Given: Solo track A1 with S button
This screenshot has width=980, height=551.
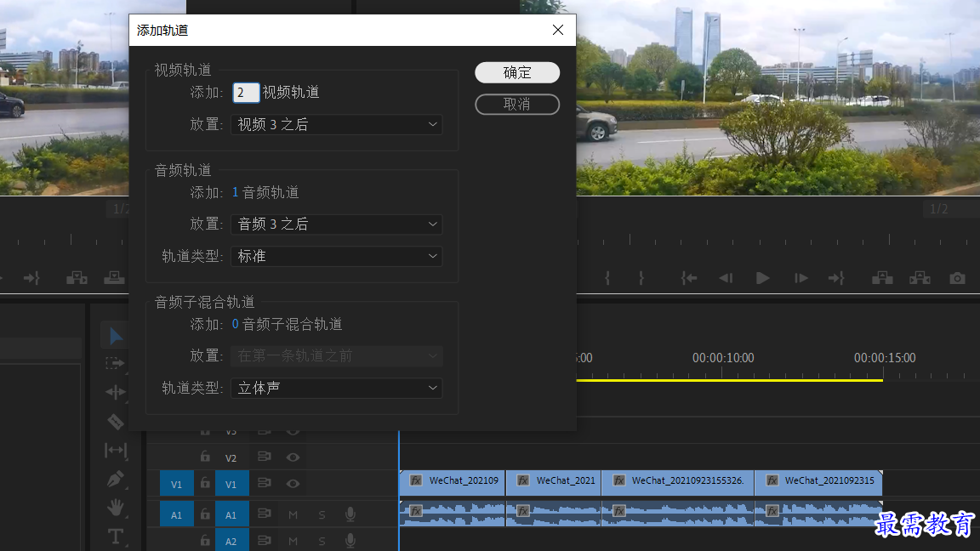Looking at the screenshot, I should 322,514.
